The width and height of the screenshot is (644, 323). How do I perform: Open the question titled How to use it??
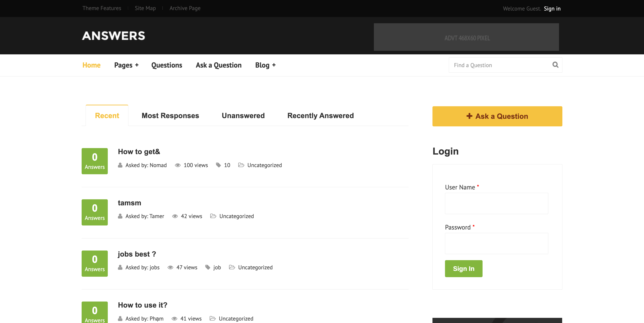(x=142, y=305)
